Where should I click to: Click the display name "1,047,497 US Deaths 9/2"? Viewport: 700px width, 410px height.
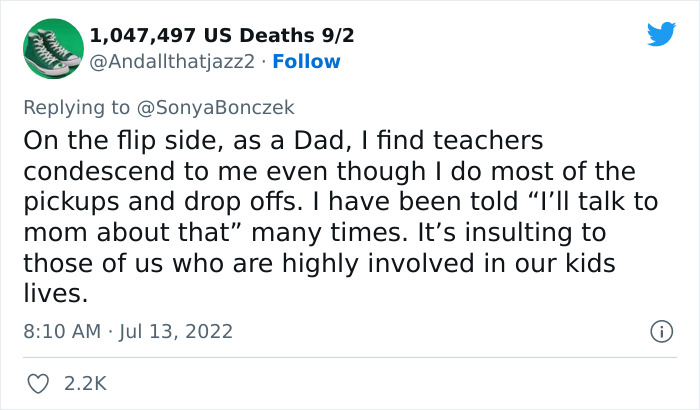(x=221, y=36)
